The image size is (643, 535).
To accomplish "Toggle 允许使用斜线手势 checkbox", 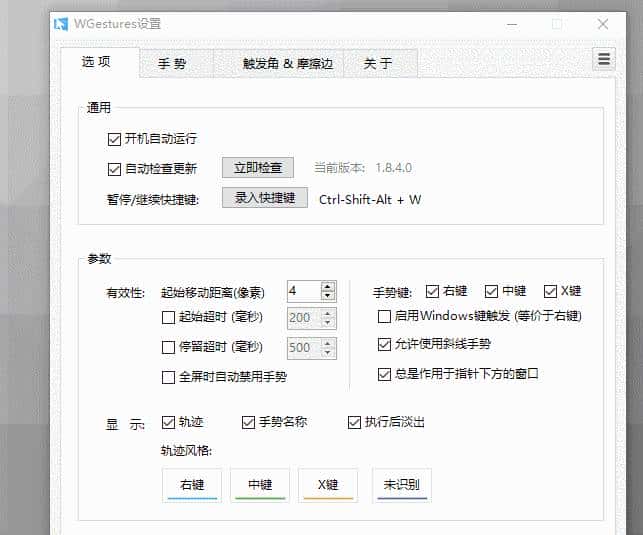I will 384,344.
